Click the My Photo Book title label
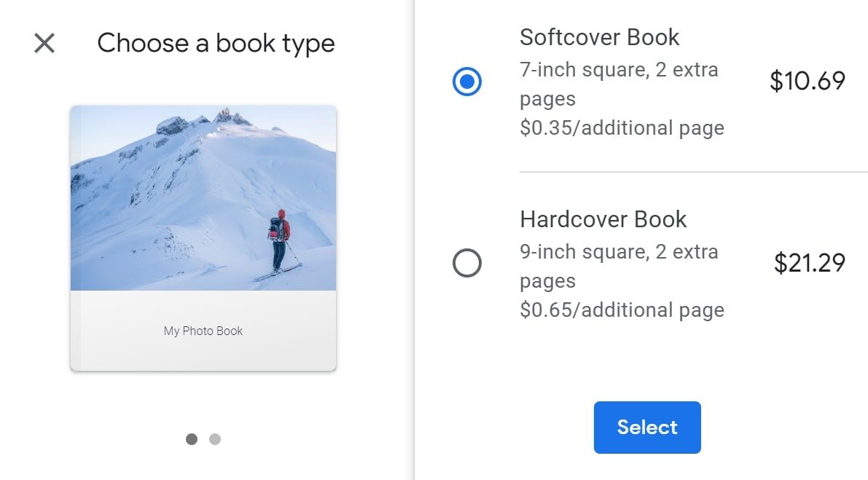Screen dimensions: 868x480 point(203,331)
